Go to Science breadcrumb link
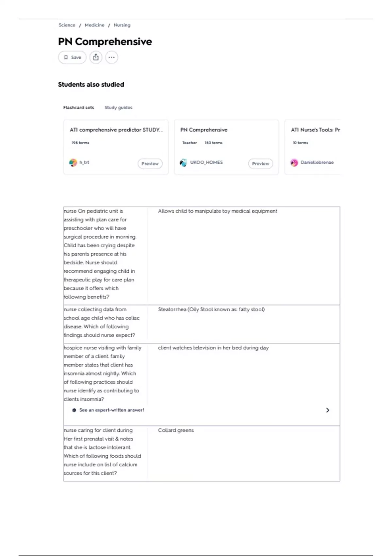The width and height of the screenshot is (392, 556). coord(67,25)
